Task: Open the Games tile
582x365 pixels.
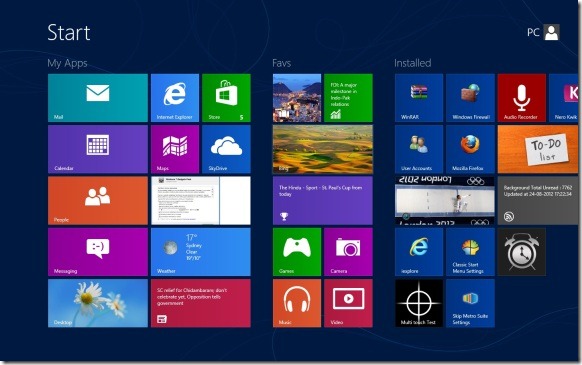Action: pyautogui.click(x=297, y=252)
